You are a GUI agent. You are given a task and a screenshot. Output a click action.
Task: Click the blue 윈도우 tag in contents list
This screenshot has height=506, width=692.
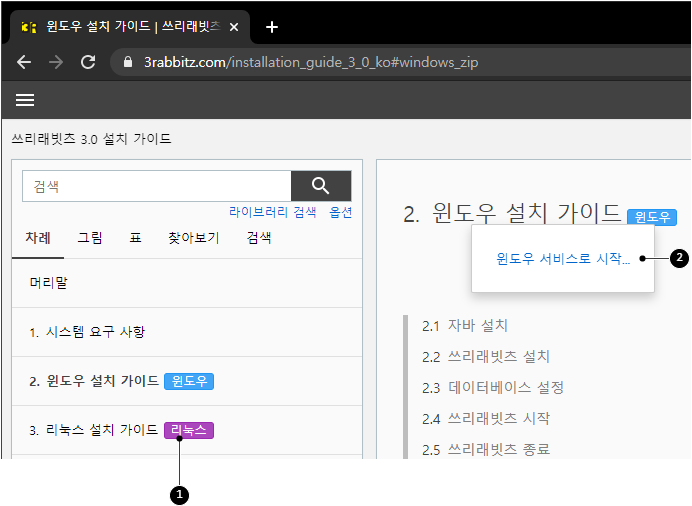tap(189, 382)
